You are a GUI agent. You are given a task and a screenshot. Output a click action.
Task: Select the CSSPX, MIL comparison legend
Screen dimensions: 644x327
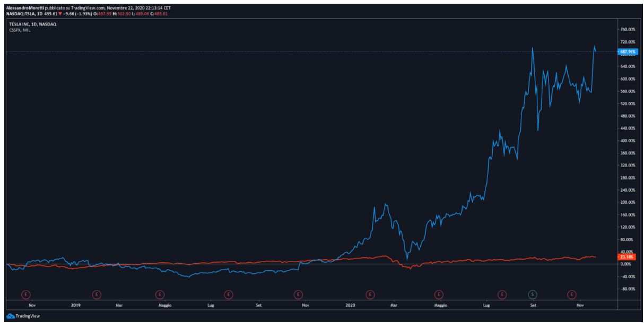pyautogui.click(x=20, y=30)
